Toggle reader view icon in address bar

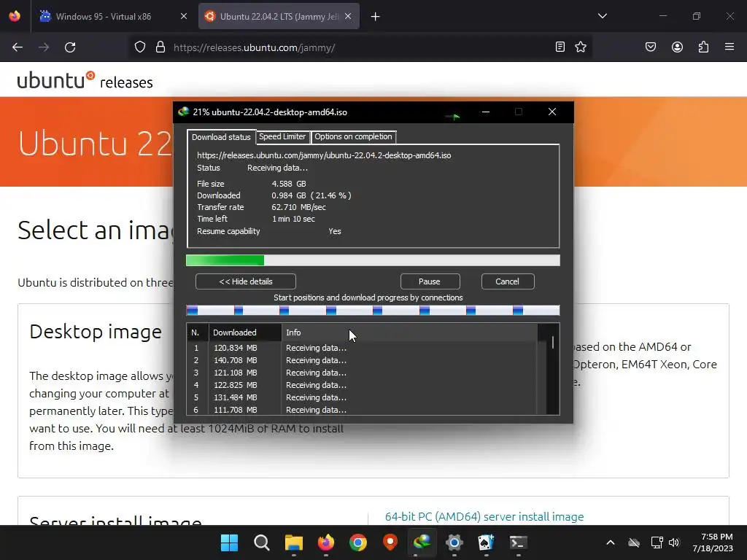(x=560, y=47)
